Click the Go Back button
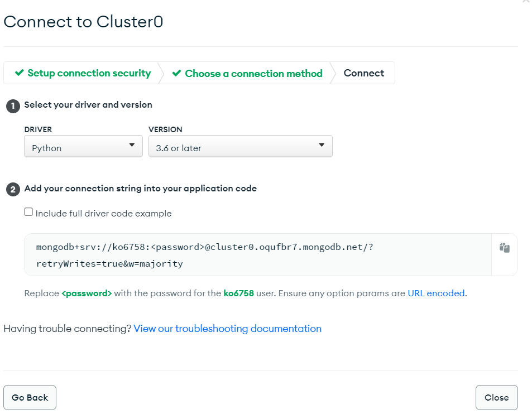The width and height of the screenshot is (532, 419). click(30, 398)
